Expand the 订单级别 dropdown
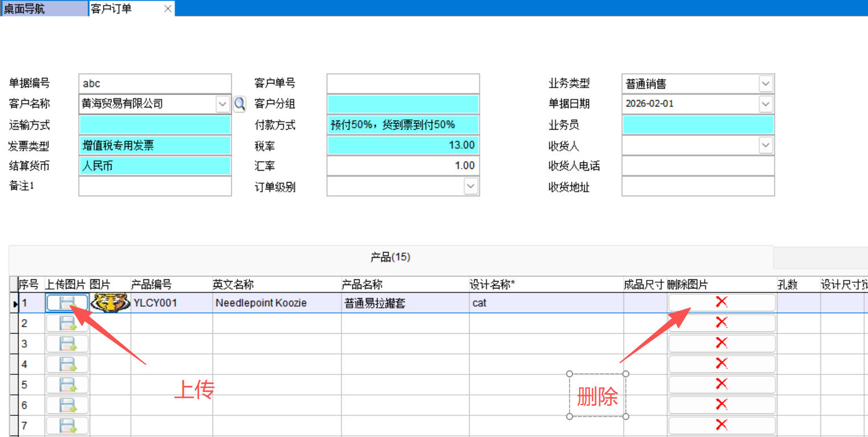This screenshot has width=868, height=437. (x=471, y=187)
